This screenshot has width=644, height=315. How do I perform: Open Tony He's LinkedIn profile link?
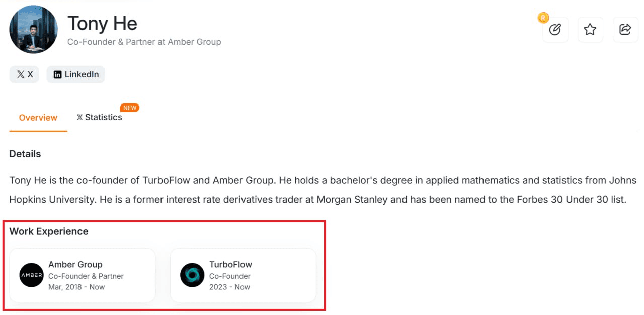pyautogui.click(x=76, y=74)
